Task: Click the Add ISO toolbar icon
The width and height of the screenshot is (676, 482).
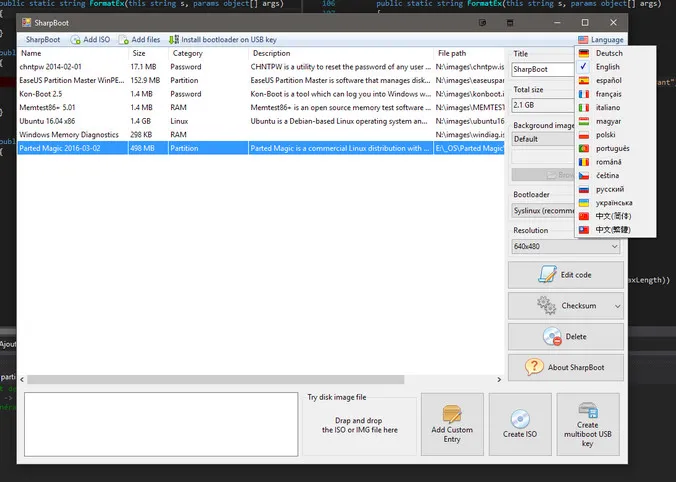Action: point(75,40)
